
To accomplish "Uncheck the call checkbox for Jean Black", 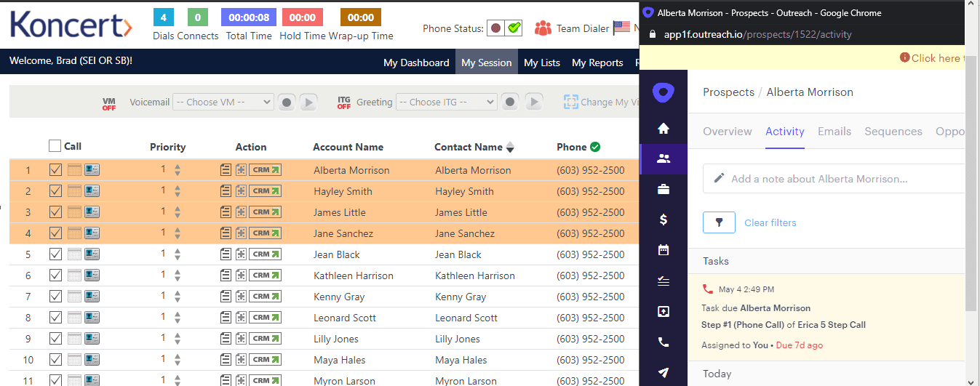I will click(55, 254).
